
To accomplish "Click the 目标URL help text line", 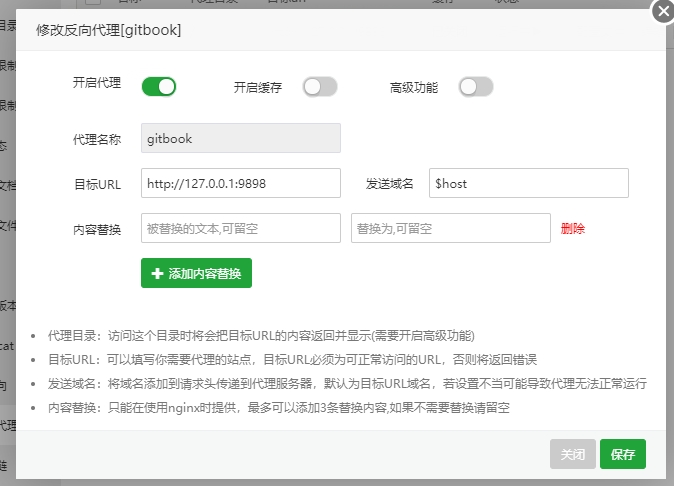I will (292, 359).
